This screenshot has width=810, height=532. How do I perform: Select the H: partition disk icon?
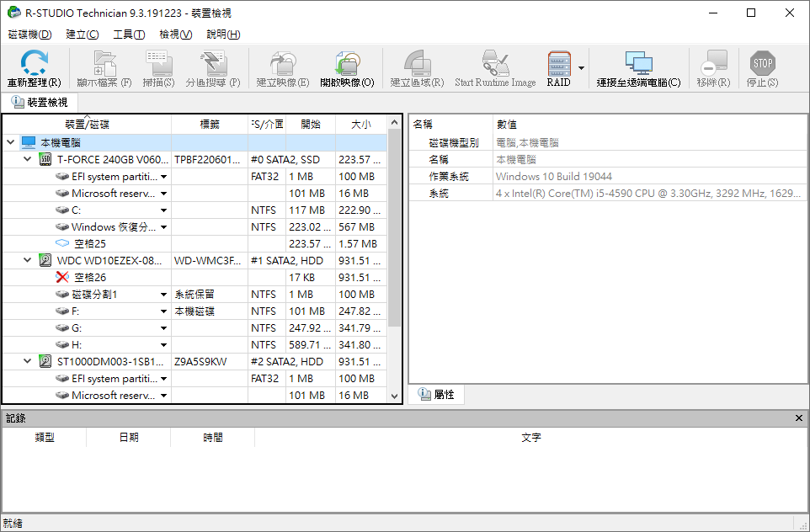tap(62, 345)
